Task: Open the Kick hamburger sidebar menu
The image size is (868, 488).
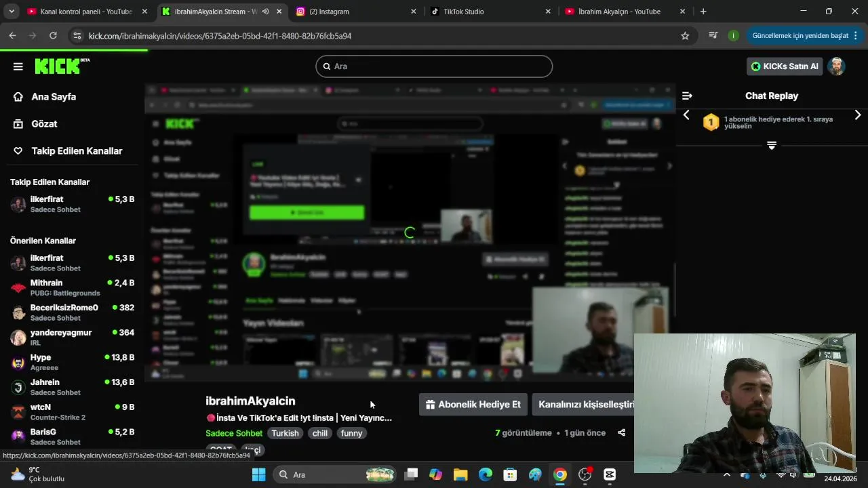Action: point(18,66)
